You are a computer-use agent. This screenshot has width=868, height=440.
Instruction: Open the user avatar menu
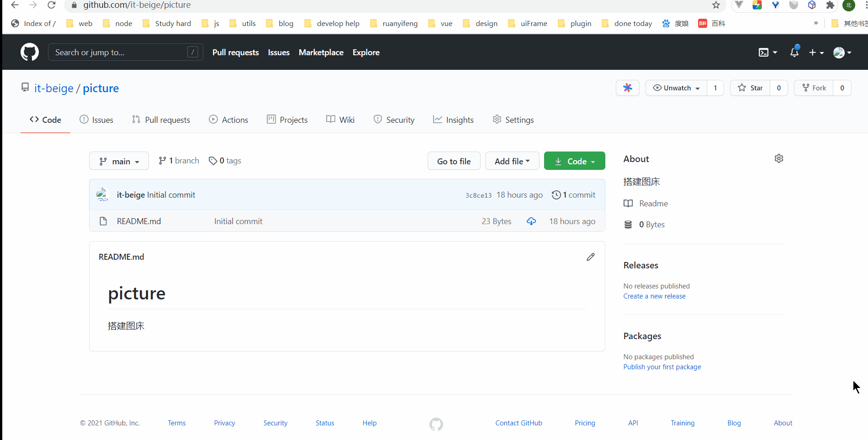point(842,52)
